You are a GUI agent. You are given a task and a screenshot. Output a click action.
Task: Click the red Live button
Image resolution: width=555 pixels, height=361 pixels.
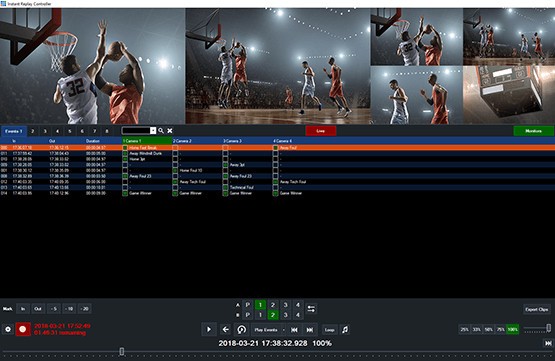pyautogui.click(x=321, y=131)
